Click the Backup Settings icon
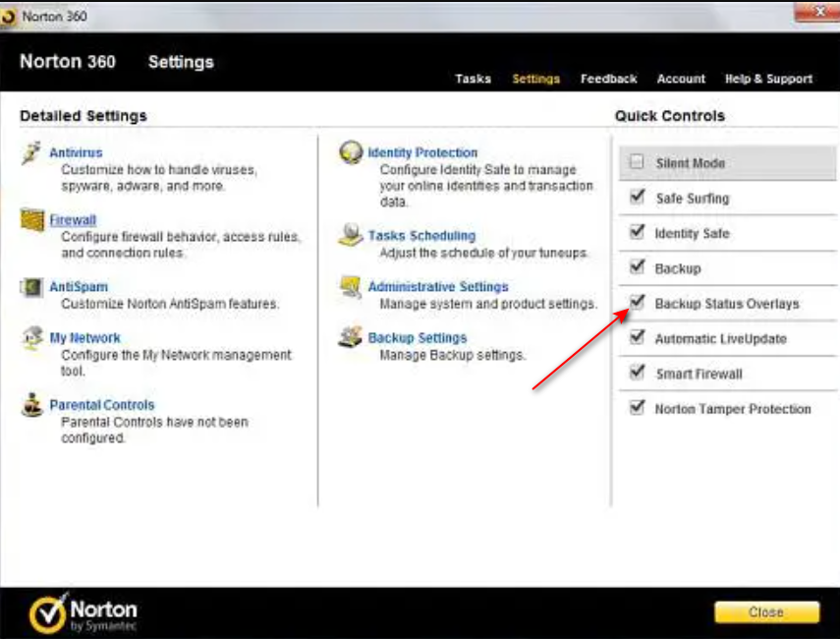 click(x=351, y=337)
